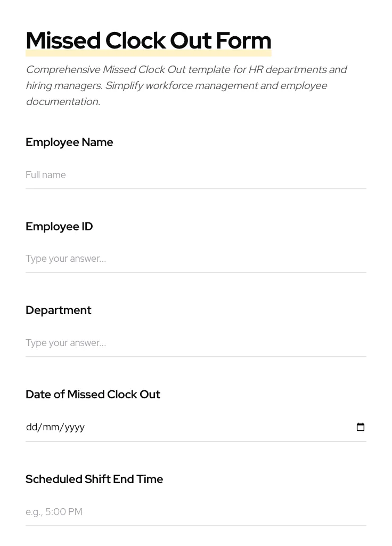Click the description line starting with hiring managers

click(176, 86)
